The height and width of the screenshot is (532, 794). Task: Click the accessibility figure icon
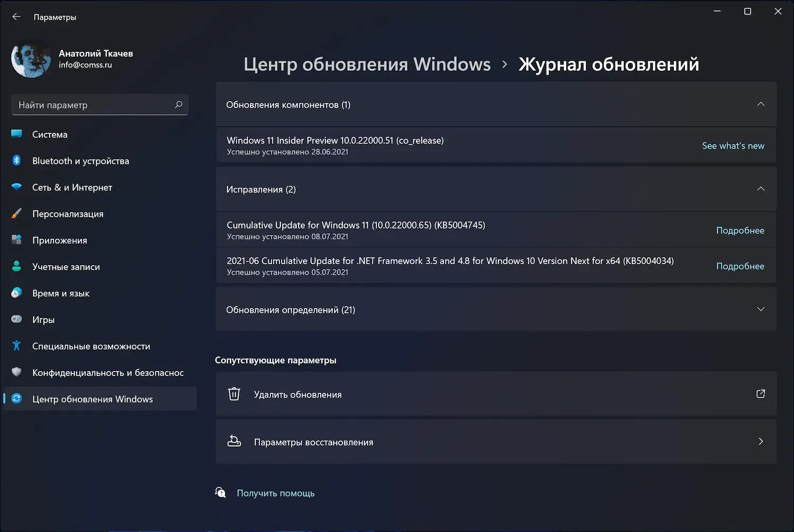[16, 346]
